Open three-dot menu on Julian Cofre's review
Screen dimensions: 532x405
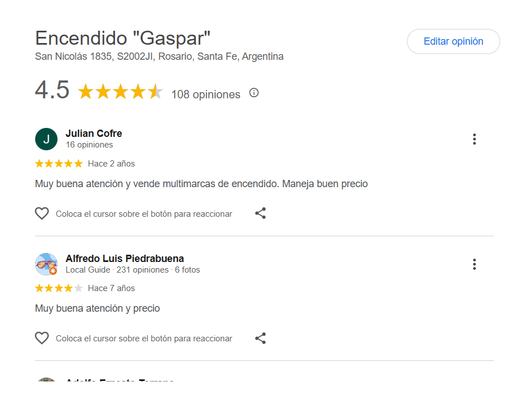[x=474, y=139]
